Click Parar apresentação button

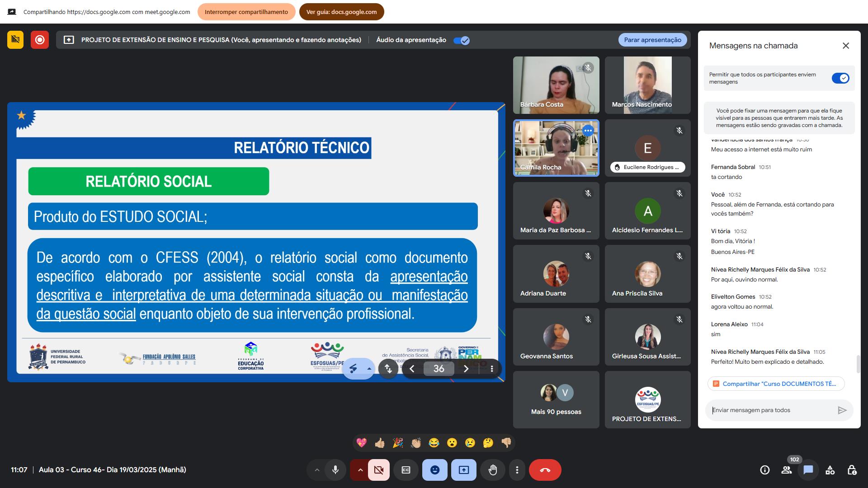(652, 40)
